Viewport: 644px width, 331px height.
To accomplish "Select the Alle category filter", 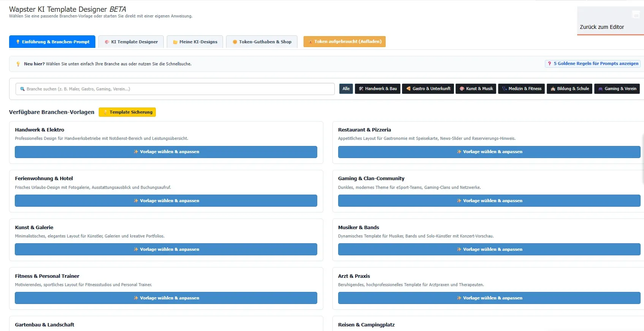I will 346,89.
